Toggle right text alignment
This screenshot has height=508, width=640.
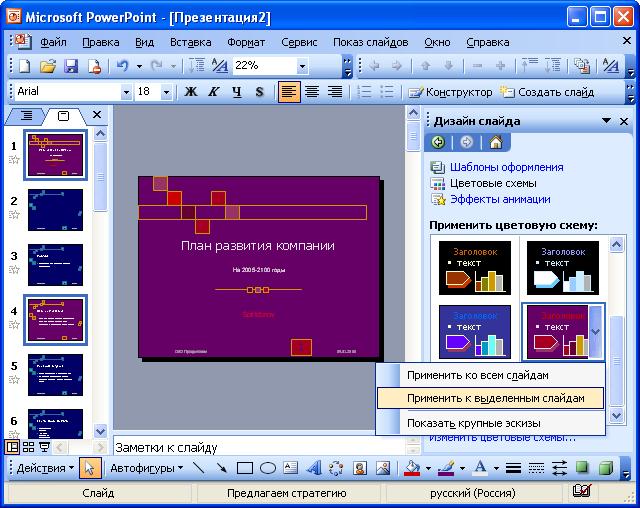[335, 92]
